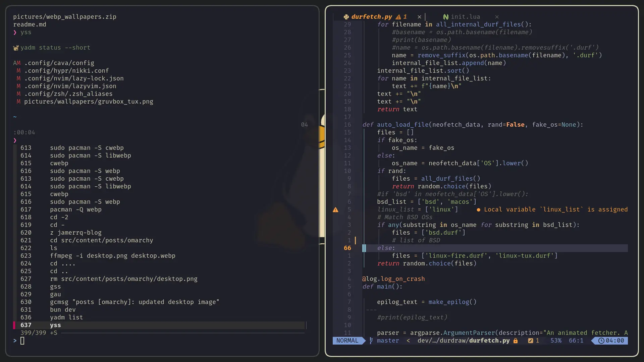Close the durfetch.py buffer tab
The height and width of the screenshot is (362, 644).
tap(419, 17)
